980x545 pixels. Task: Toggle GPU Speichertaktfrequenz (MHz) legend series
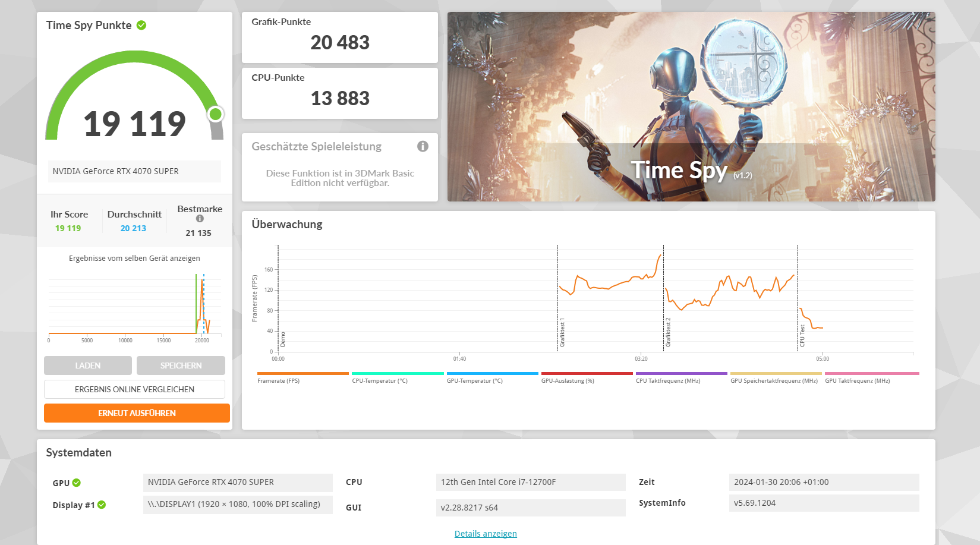pyautogui.click(x=776, y=378)
